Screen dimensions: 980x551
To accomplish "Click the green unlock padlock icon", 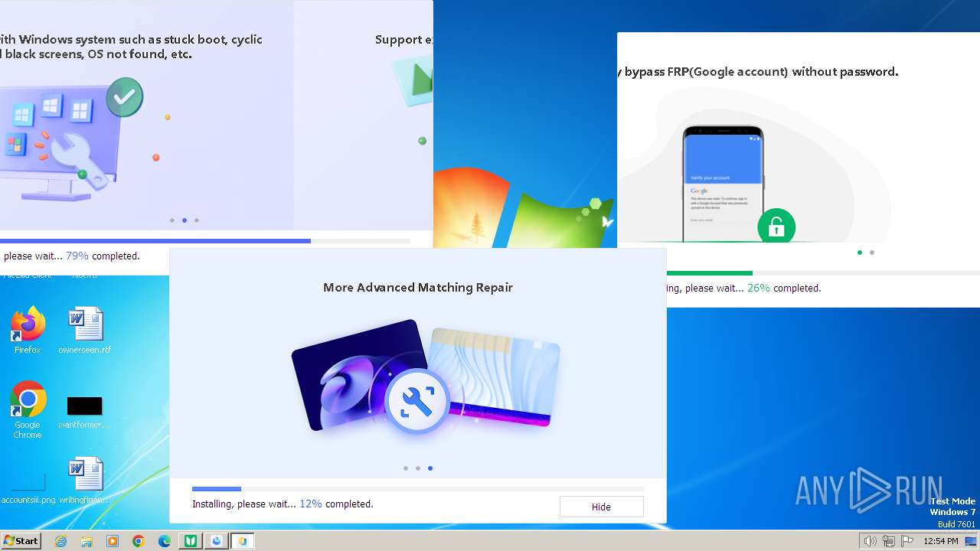I will coord(776,227).
